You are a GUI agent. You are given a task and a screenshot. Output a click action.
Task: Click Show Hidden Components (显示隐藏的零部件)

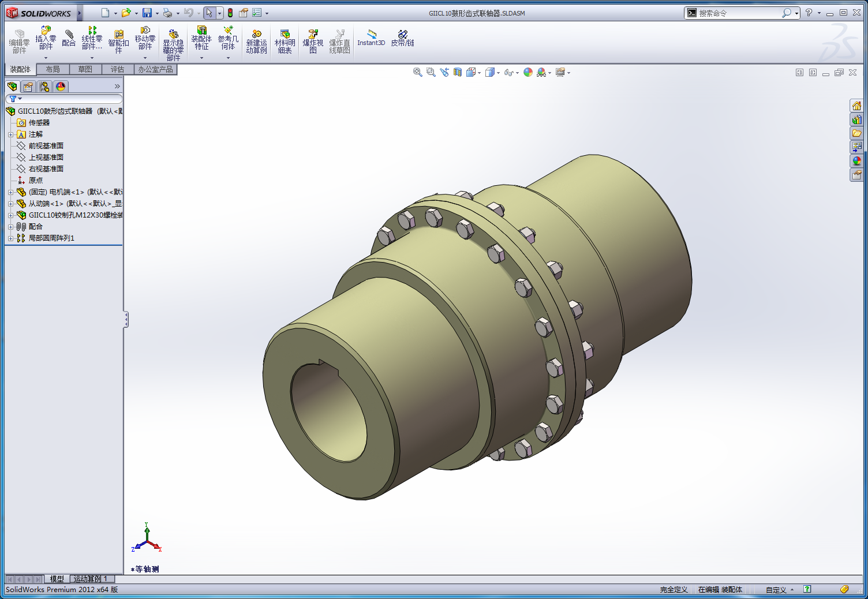tap(173, 45)
